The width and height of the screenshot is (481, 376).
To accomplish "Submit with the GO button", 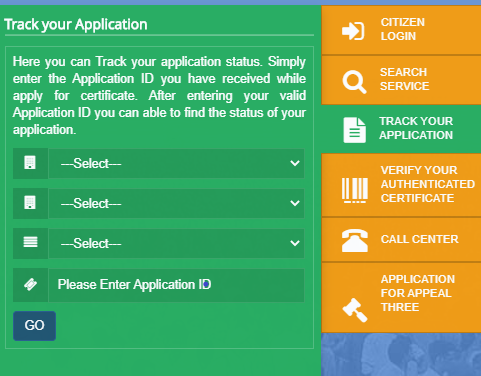I will click(x=34, y=326).
